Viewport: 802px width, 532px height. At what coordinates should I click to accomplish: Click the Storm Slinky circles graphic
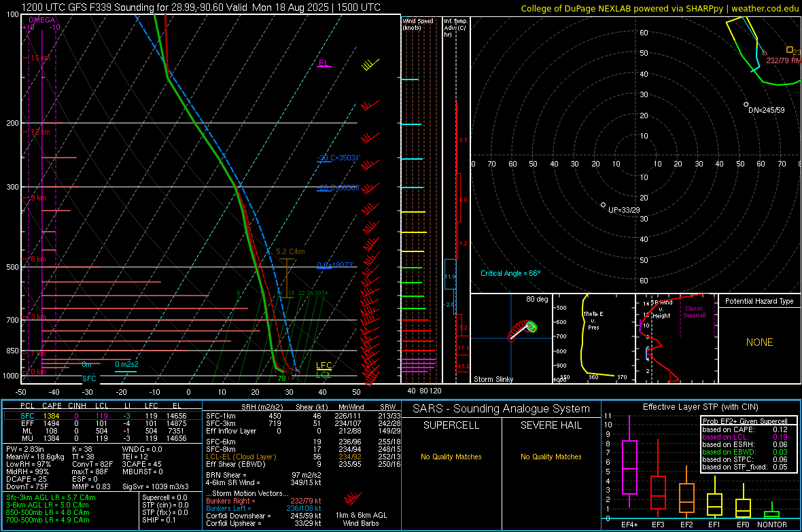click(x=523, y=330)
